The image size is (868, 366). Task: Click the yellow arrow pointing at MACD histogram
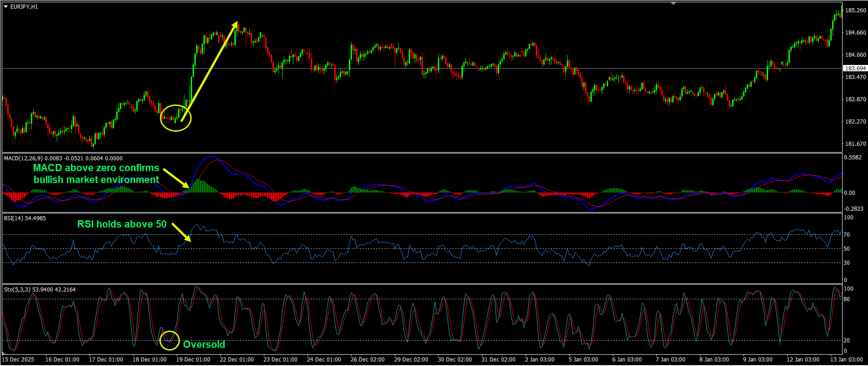[176, 178]
